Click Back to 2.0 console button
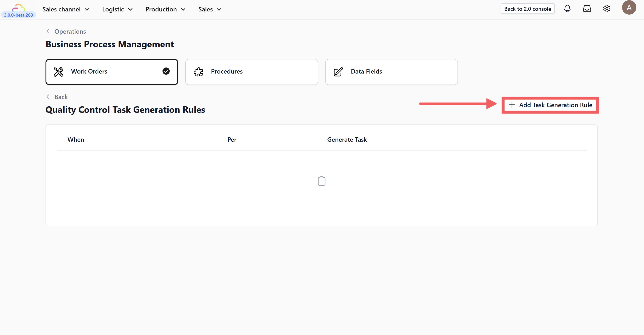 click(x=527, y=9)
